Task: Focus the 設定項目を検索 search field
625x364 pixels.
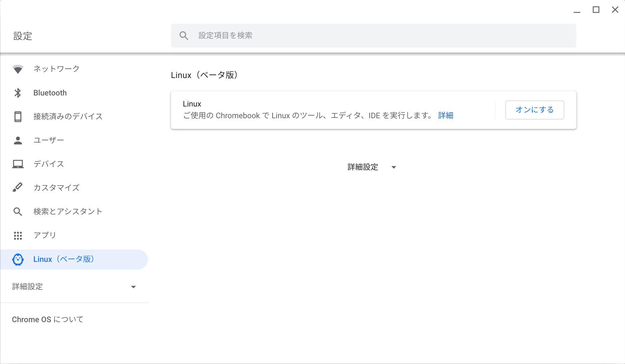Action: click(374, 35)
